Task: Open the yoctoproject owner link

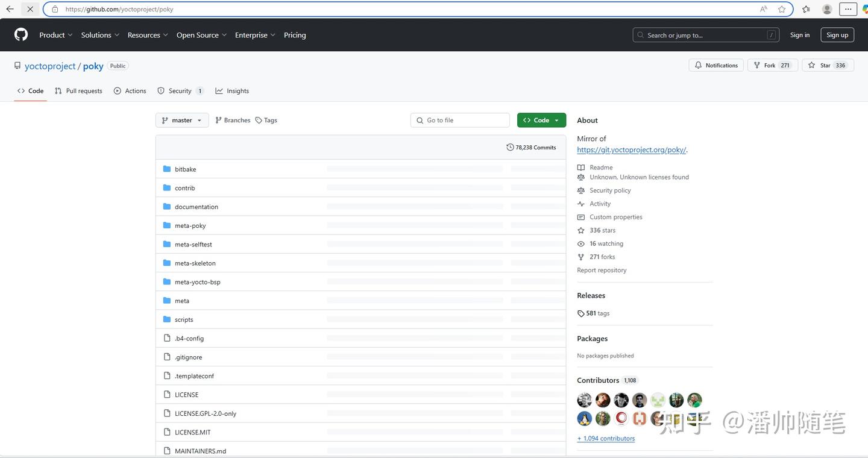Action: click(x=50, y=66)
